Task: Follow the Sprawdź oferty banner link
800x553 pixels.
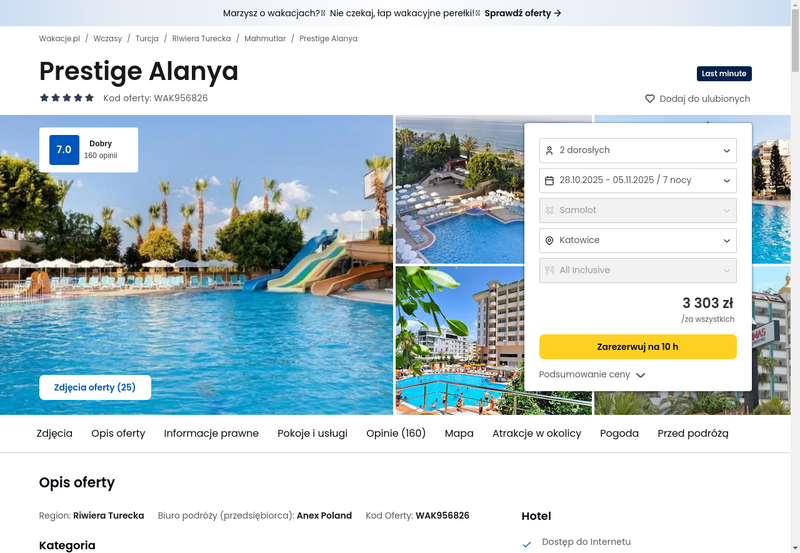Action: click(x=523, y=13)
